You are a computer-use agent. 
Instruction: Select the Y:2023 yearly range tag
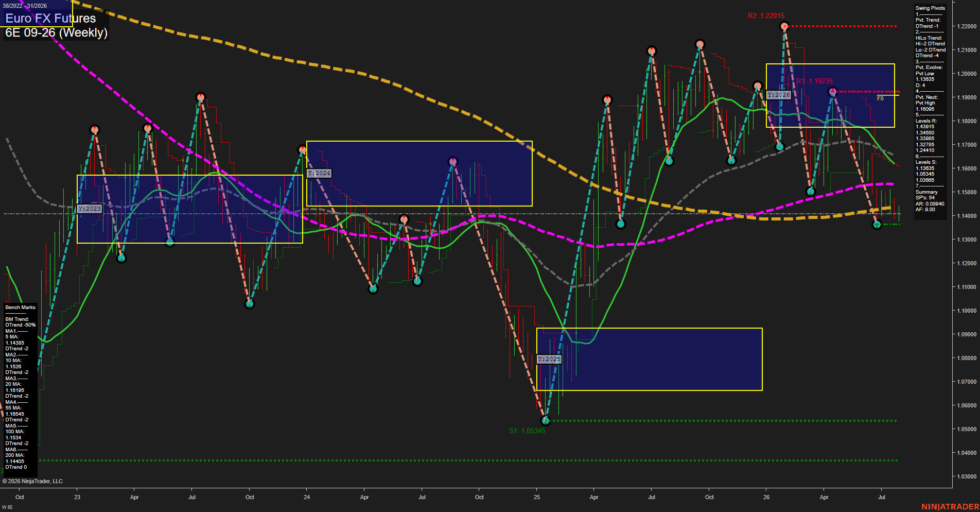point(90,209)
